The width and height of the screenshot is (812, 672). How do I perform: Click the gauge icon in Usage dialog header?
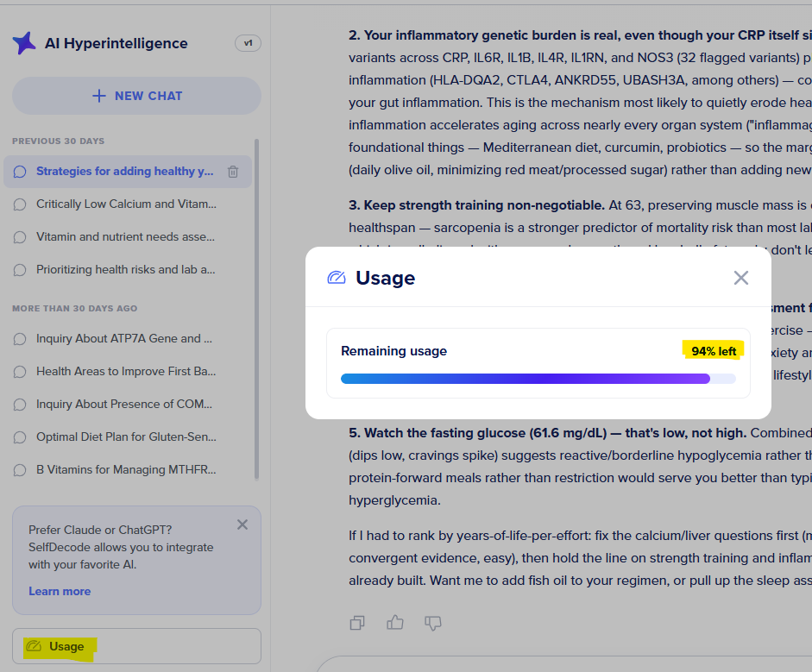pyautogui.click(x=336, y=278)
